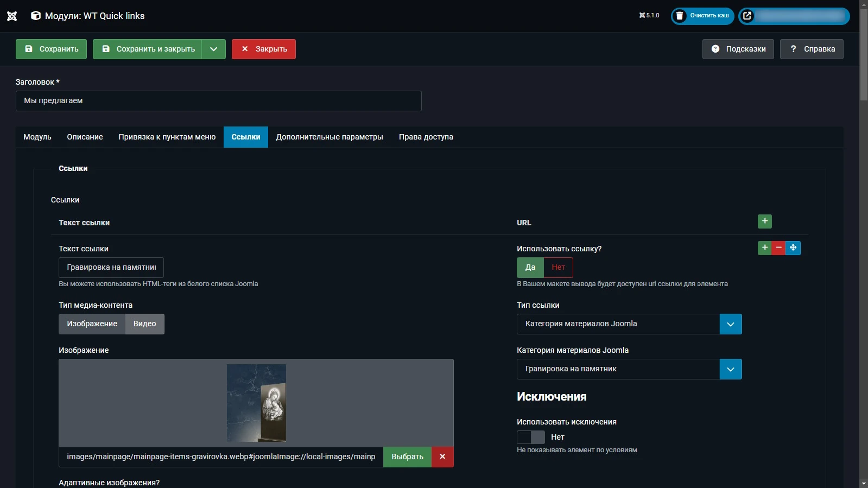The width and height of the screenshot is (868, 488).
Task: Open the Права доступа tab
Action: click(426, 137)
